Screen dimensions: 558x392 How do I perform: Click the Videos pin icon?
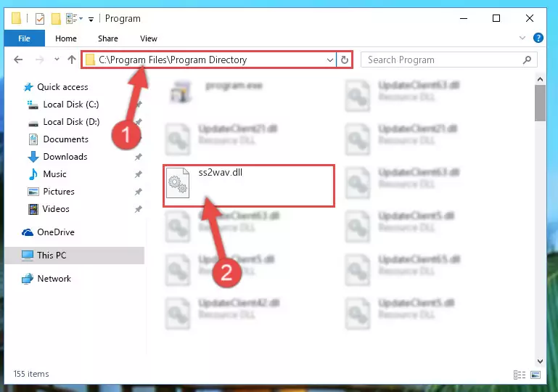click(139, 209)
